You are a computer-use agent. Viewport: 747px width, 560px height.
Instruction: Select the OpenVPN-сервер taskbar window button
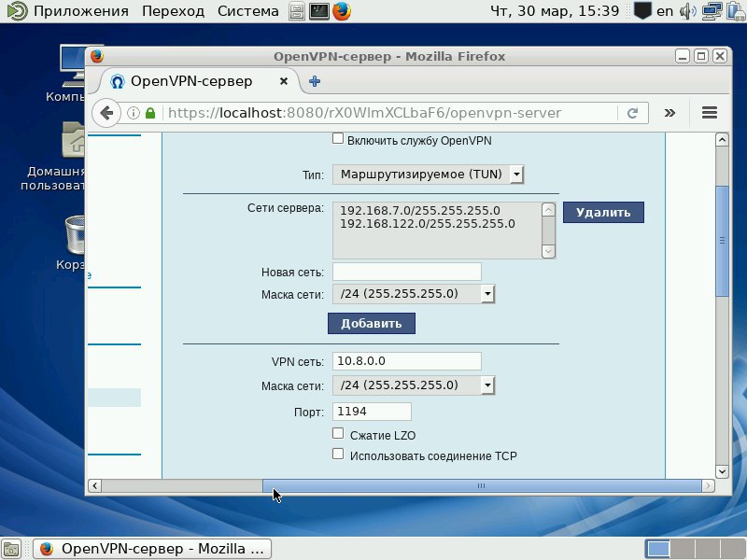tap(152, 549)
